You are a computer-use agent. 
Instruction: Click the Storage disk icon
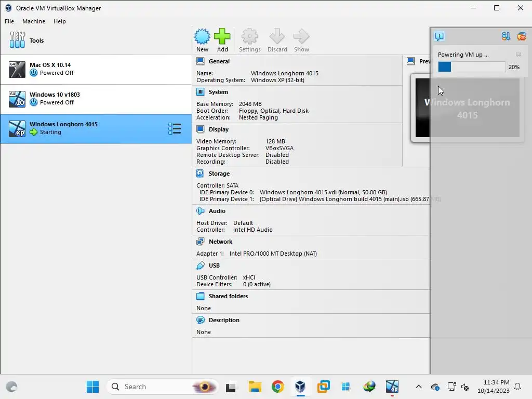[x=201, y=174]
